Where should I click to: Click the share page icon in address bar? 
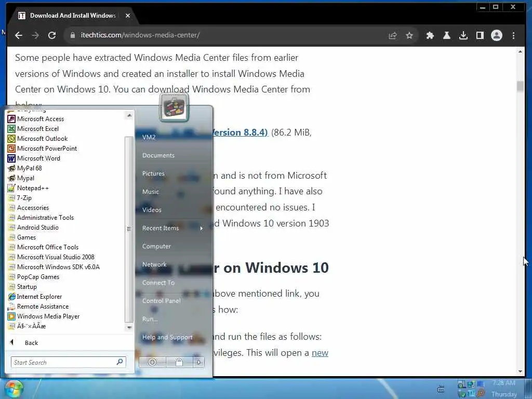(393, 35)
